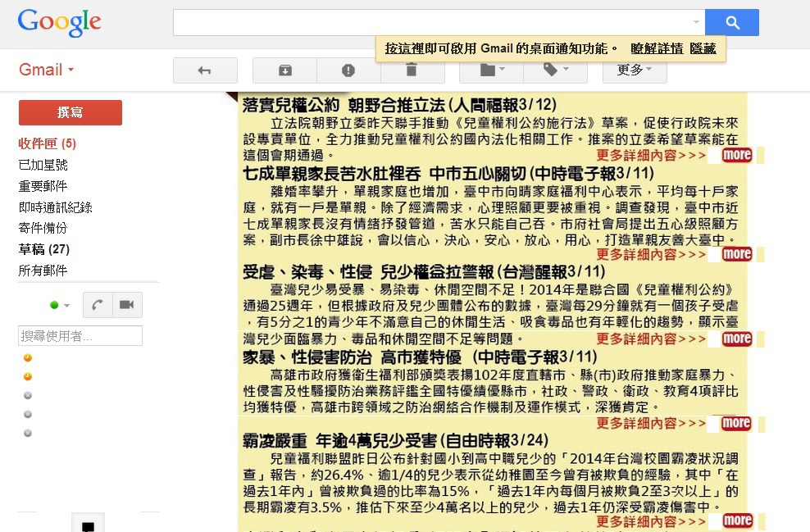810x532 pixels.
Task: Click the 搜尋使用者 chat search field
Action: pos(80,336)
